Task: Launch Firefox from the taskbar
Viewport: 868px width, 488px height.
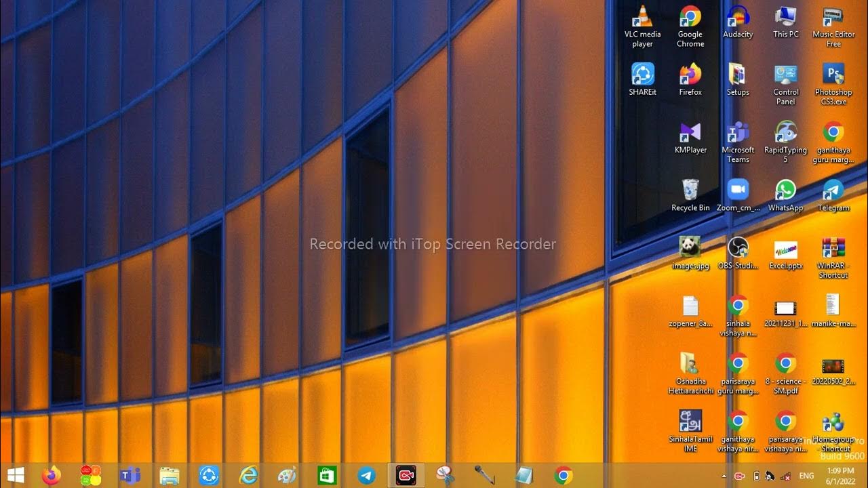Action: tap(52, 475)
